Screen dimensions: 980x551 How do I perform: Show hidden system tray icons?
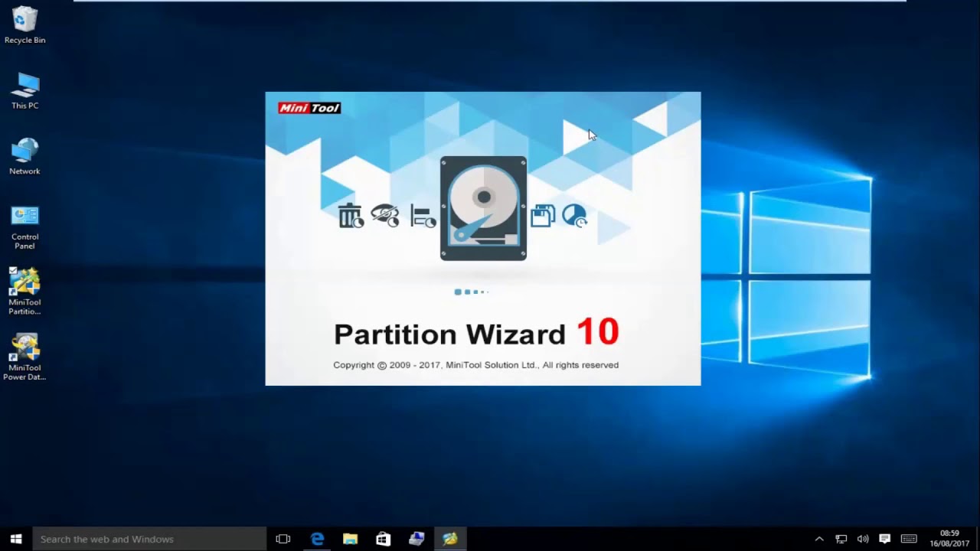[819, 539]
